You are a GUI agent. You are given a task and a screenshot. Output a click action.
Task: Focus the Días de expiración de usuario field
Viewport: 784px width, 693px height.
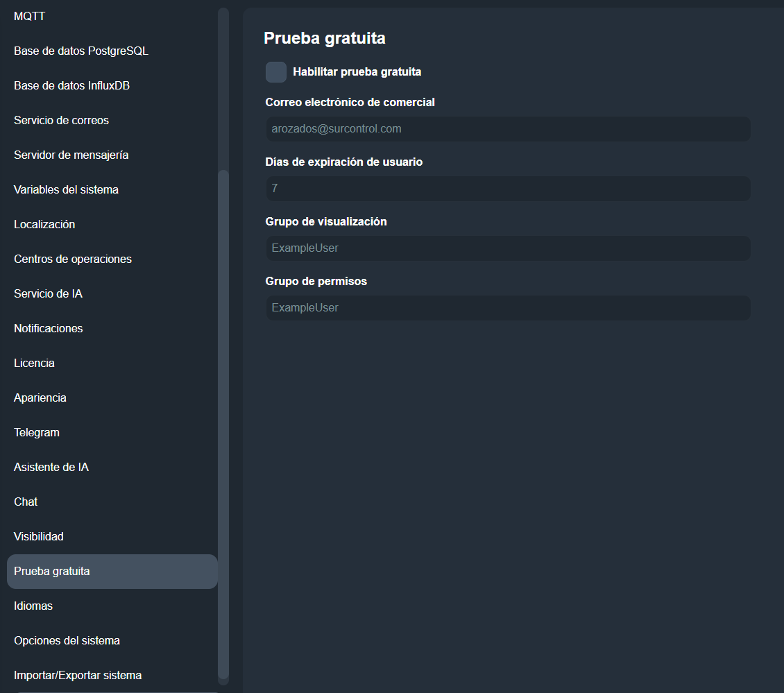click(x=507, y=189)
